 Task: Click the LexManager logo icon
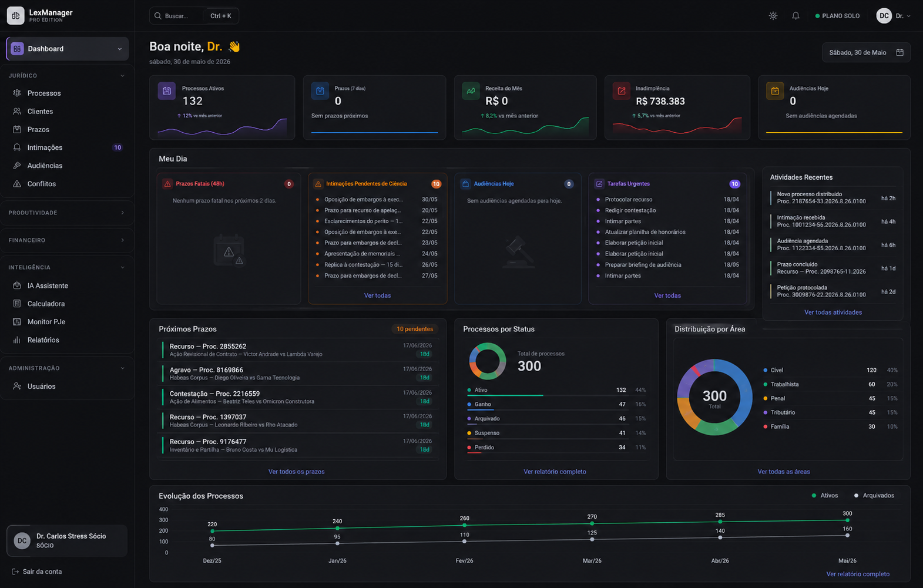pyautogui.click(x=16, y=16)
